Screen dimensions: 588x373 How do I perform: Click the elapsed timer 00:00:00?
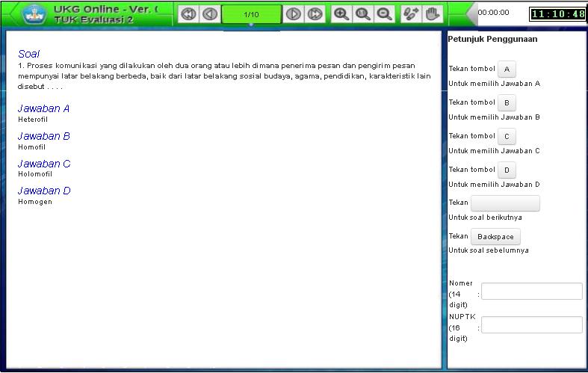click(x=494, y=13)
